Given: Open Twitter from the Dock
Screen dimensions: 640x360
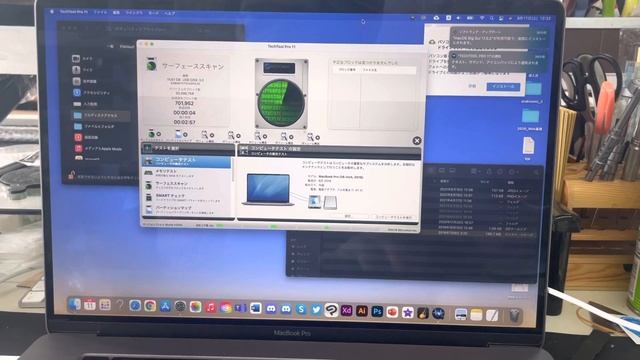Looking at the screenshot, I should 316,310.
